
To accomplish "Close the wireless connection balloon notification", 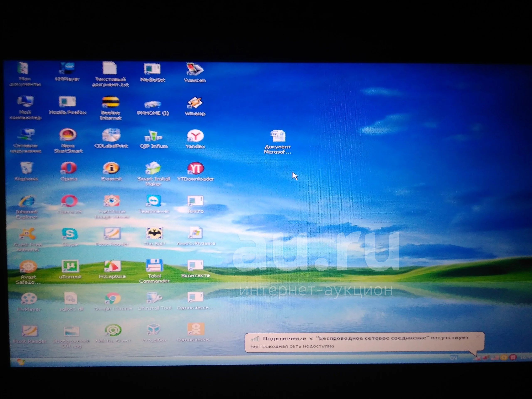I will pyautogui.click(x=478, y=336).
